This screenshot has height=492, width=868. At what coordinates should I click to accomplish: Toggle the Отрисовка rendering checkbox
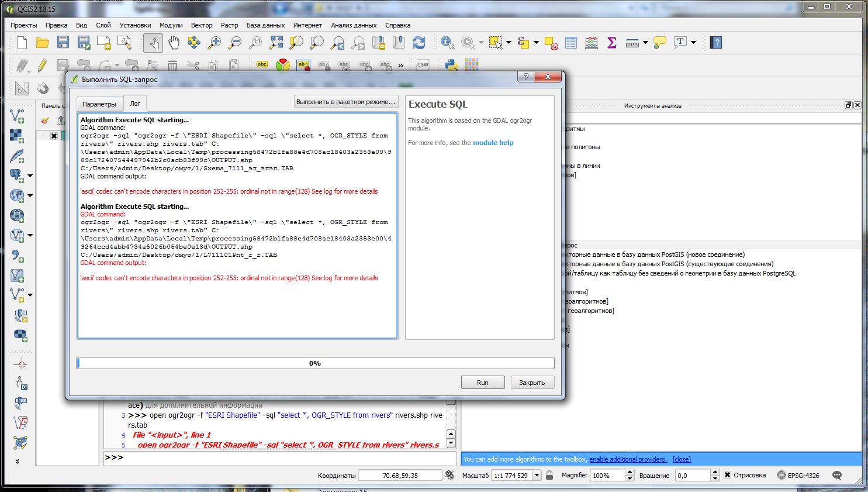727,475
